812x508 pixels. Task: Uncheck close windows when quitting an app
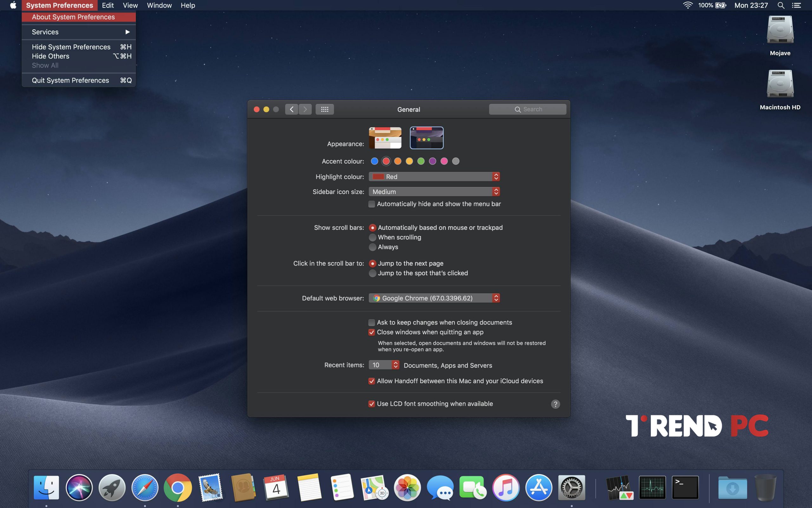coord(371,332)
